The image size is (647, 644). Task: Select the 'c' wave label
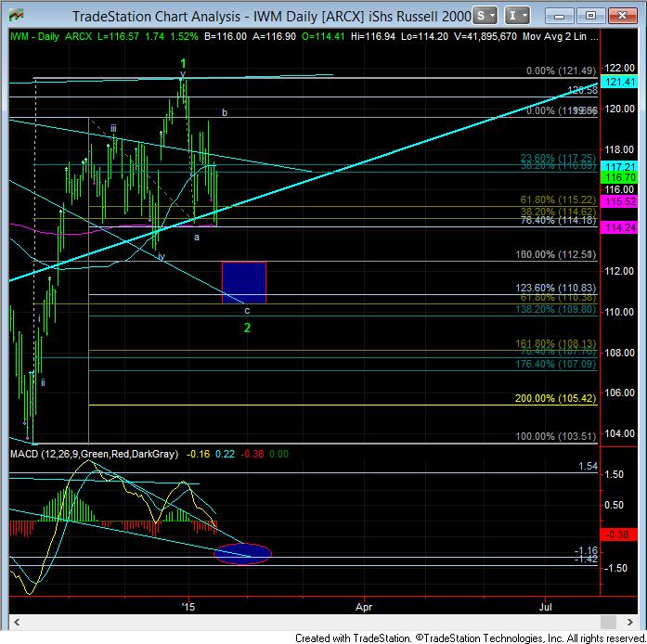coord(247,311)
